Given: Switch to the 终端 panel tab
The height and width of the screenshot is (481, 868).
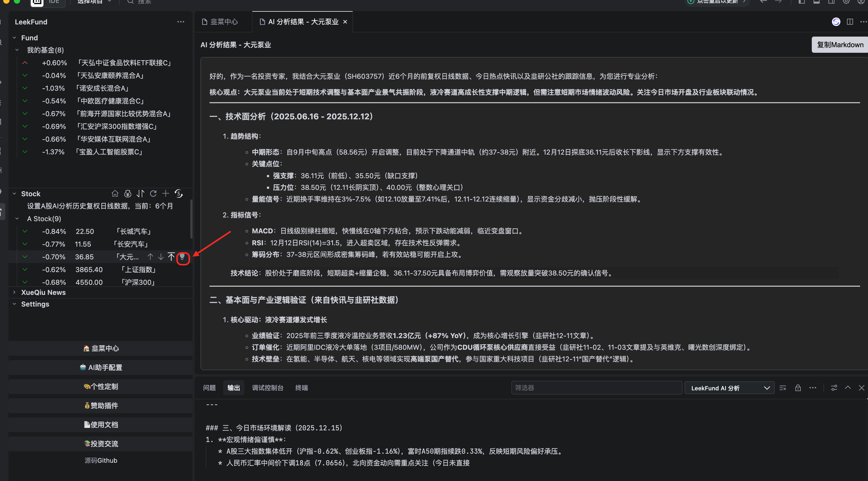Looking at the screenshot, I should (302, 388).
